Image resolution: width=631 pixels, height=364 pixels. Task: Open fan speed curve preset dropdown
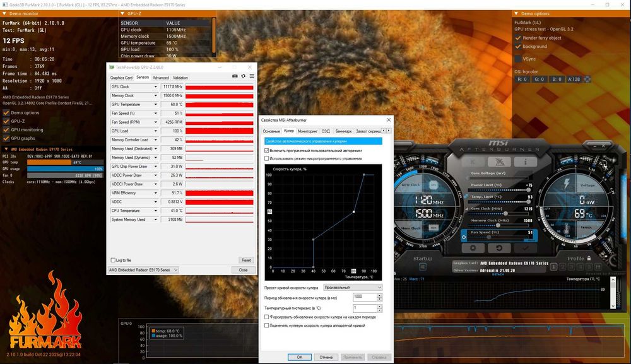click(353, 288)
